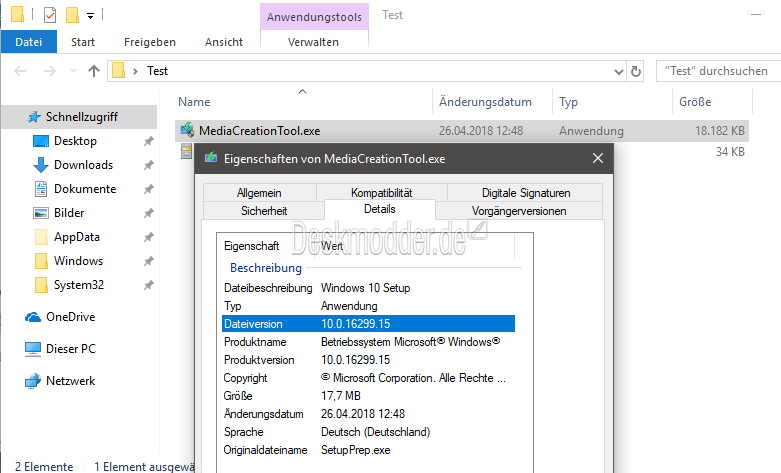The image size is (781, 473).
Task: Click the pin icon next to Downloads
Action: pos(148,165)
